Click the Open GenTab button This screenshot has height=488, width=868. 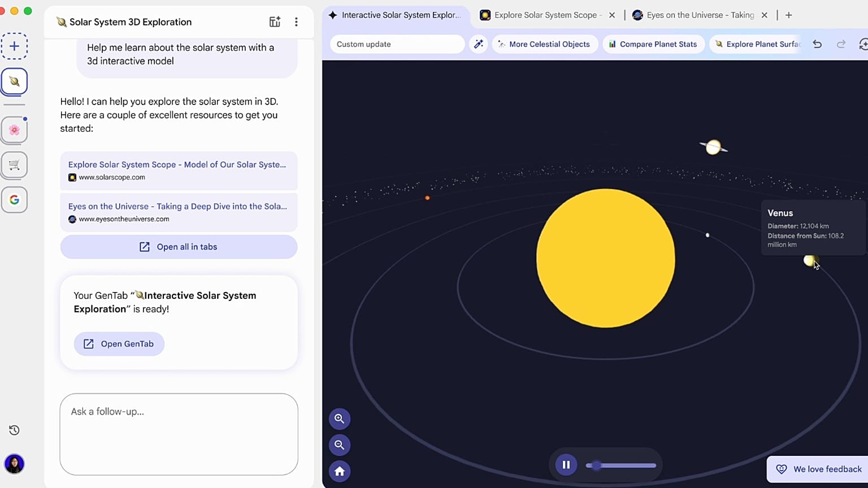pyautogui.click(x=119, y=344)
